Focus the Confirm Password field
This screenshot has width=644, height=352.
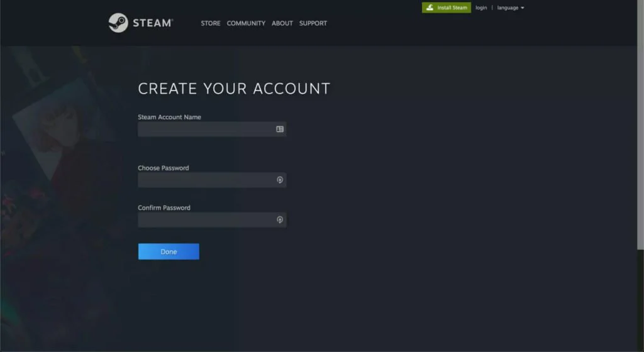(x=204, y=219)
